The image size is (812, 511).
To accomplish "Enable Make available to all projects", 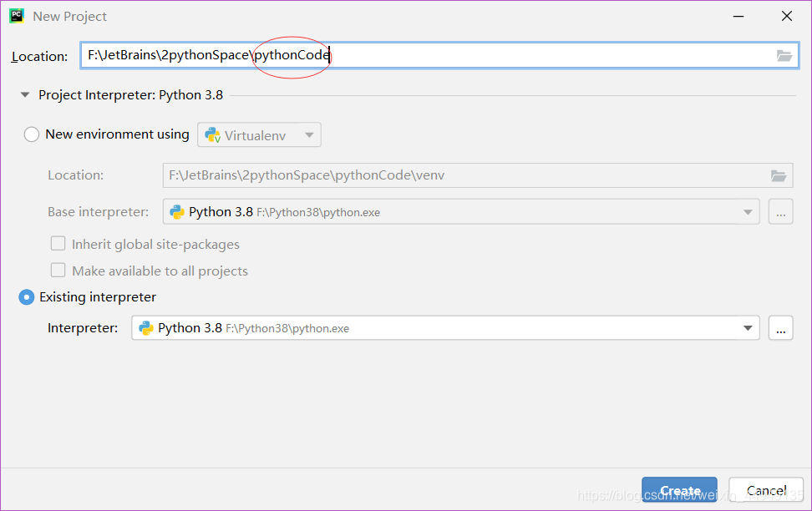I will (x=58, y=271).
